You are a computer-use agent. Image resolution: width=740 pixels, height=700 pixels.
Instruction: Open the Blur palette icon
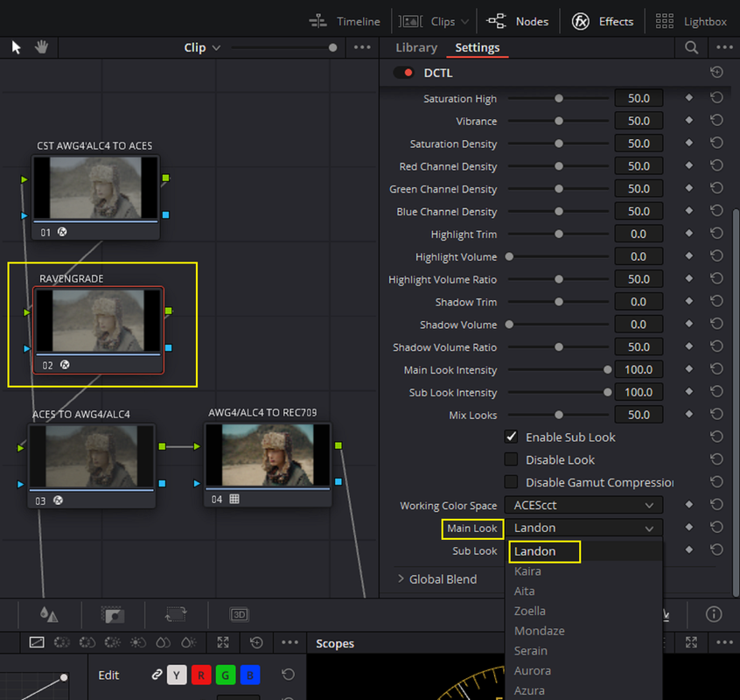[49, 614]
